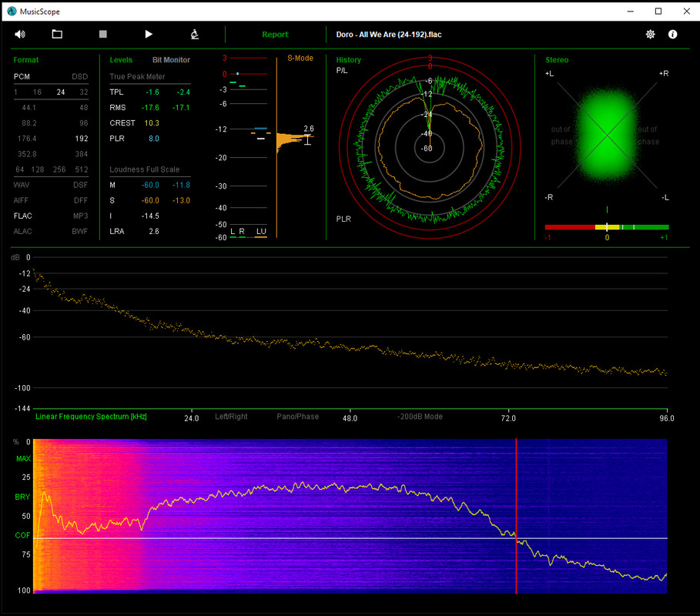The width and height of the screenshot is (700, 616).
Task: Toggle the S-Mode option
Action: click(x=300, y=58)
